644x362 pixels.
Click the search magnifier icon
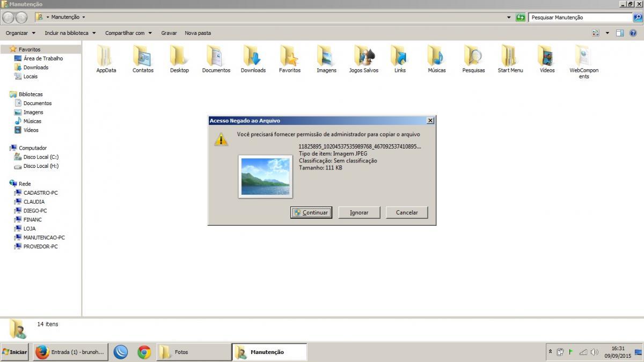(638, 17)
